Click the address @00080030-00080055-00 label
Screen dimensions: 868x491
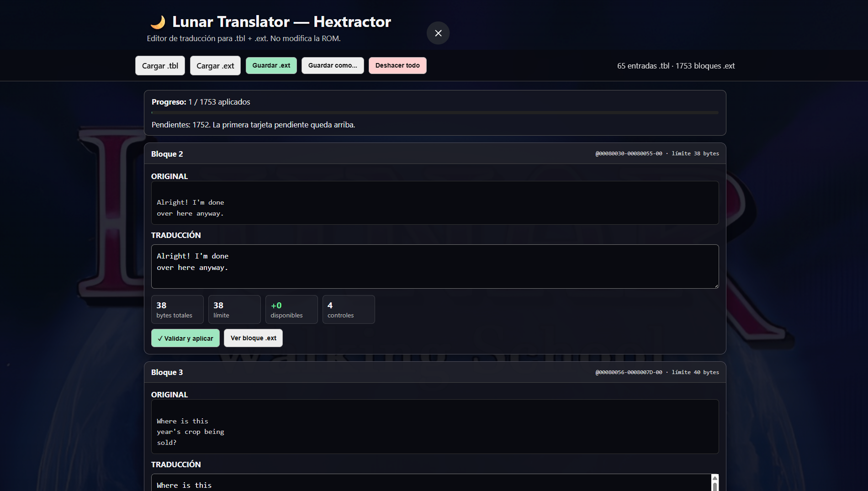(629, 153)
